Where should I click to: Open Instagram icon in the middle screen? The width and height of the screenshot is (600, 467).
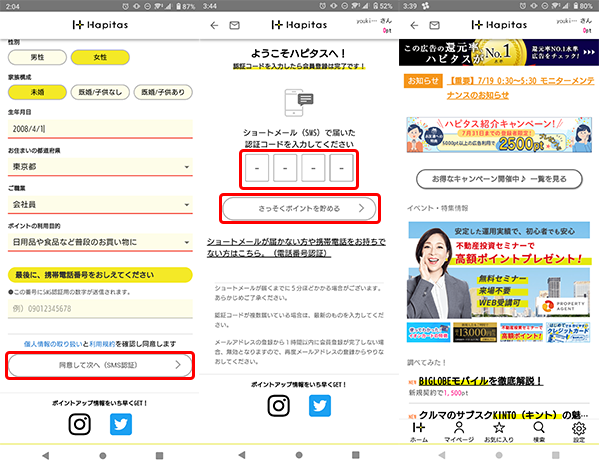279,406
